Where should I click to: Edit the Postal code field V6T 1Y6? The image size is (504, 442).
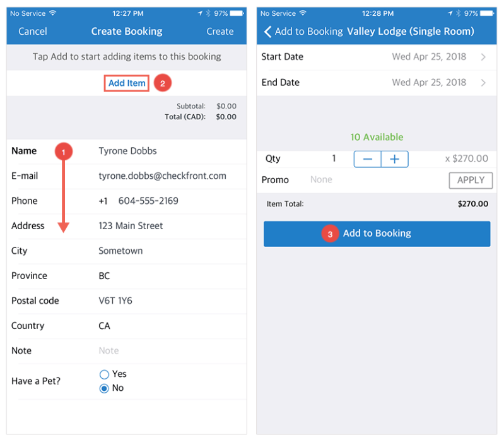tap(115, 301)
